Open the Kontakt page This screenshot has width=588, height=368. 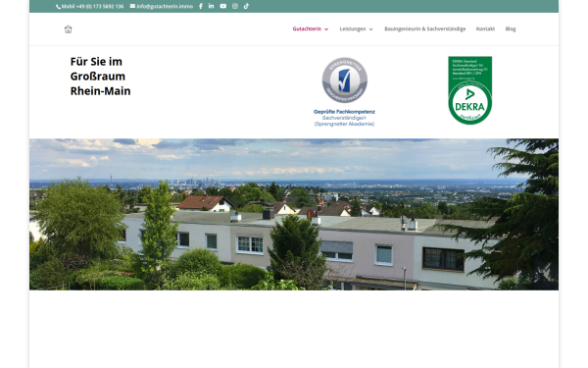(x=485, y=28)
